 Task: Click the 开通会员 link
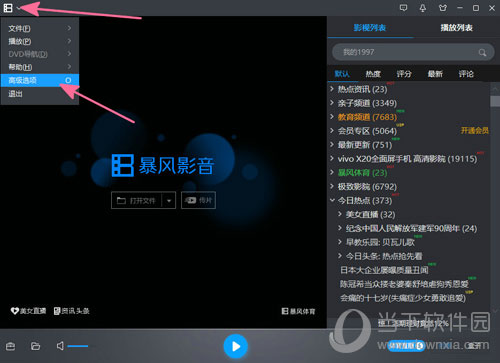click(475, 130)
